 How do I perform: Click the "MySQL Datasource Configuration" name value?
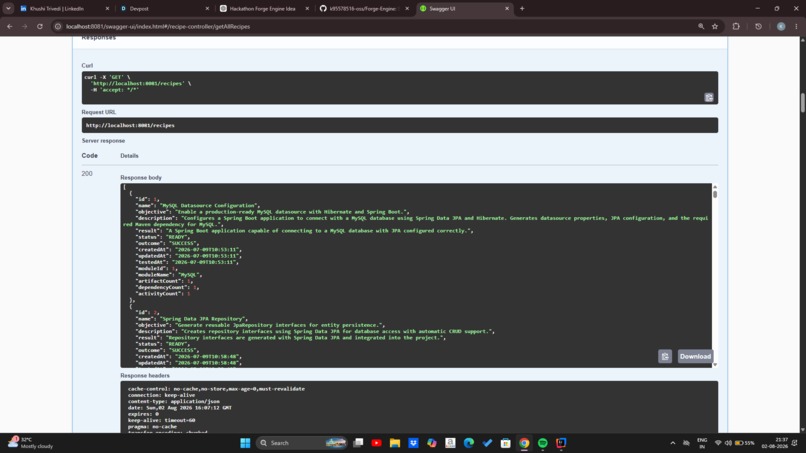[x=209, y=206]
